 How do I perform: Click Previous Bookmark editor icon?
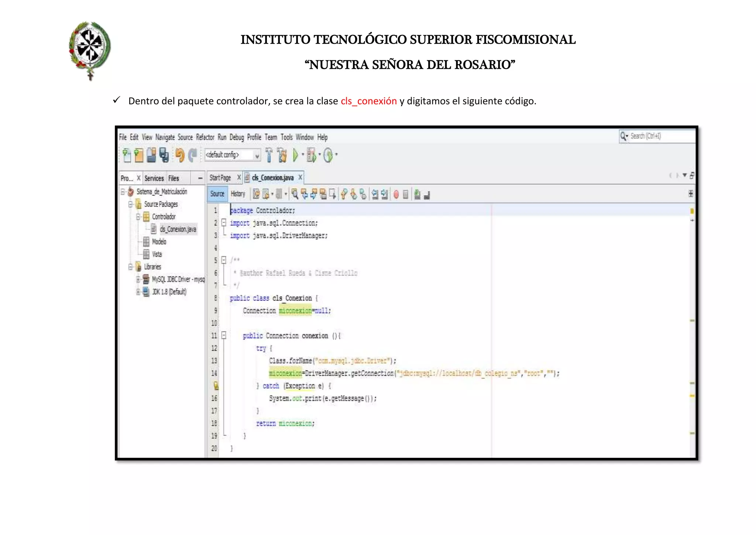[344, 194]
